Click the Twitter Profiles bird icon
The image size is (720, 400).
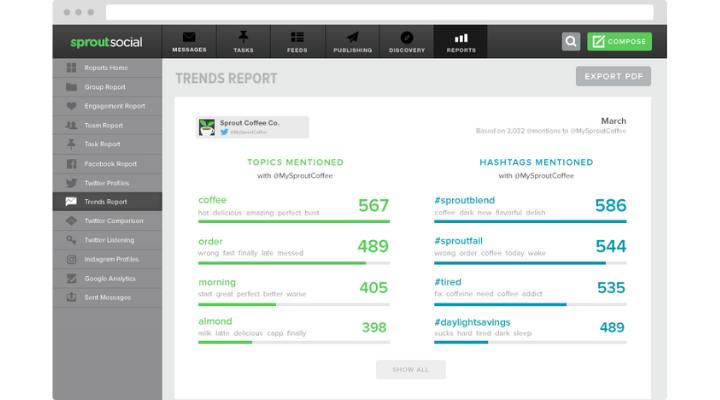coord(71,183)
